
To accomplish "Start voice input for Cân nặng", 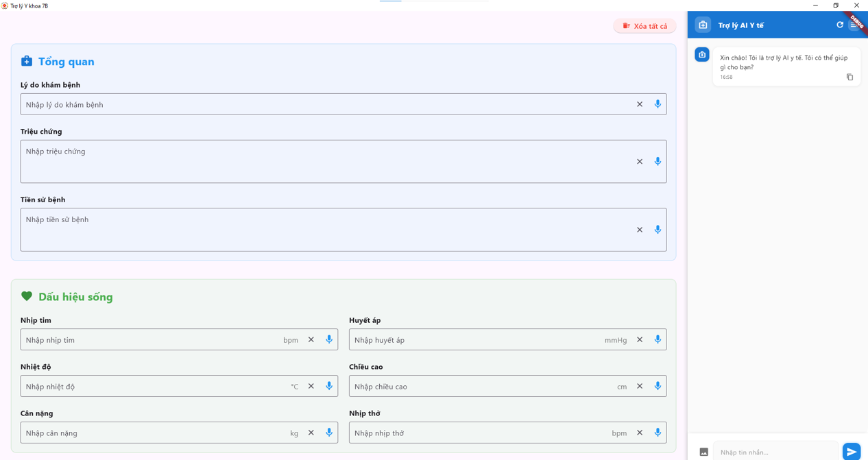I will [x=329, y=433].
